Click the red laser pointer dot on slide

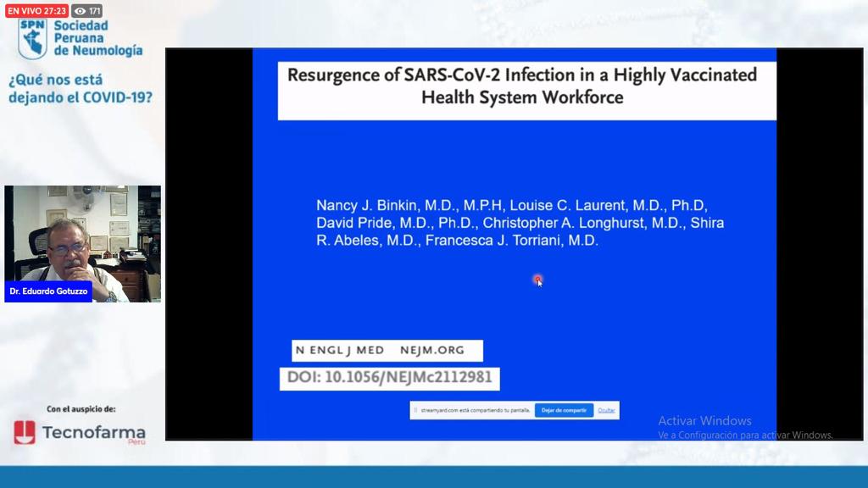(537, 279)
